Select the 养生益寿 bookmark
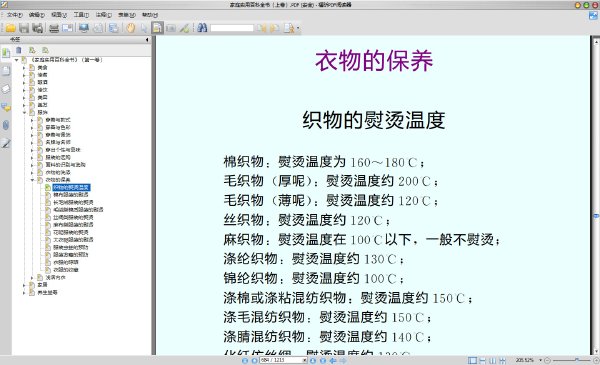The height and width of the screenshot is (365, 600). coord(47,292)
